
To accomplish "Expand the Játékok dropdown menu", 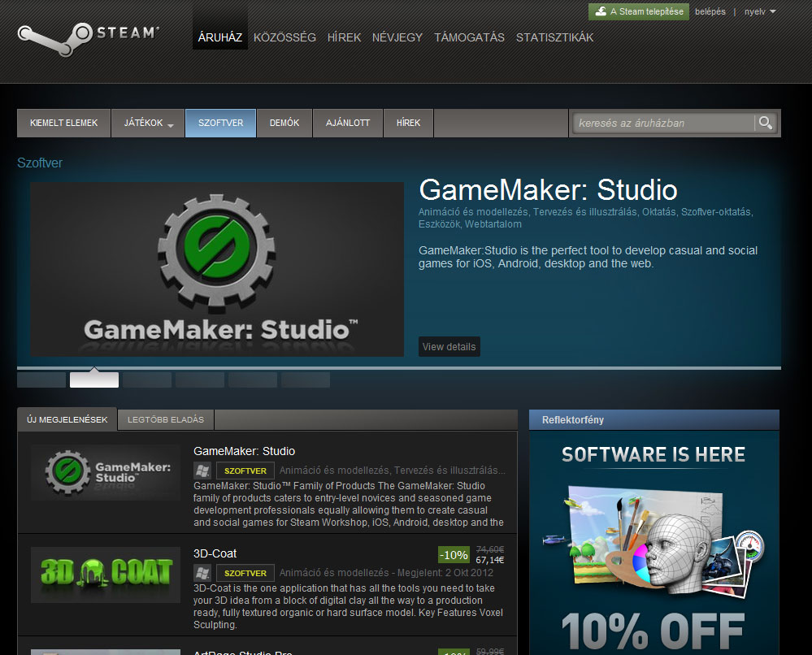I will [148, 124].
